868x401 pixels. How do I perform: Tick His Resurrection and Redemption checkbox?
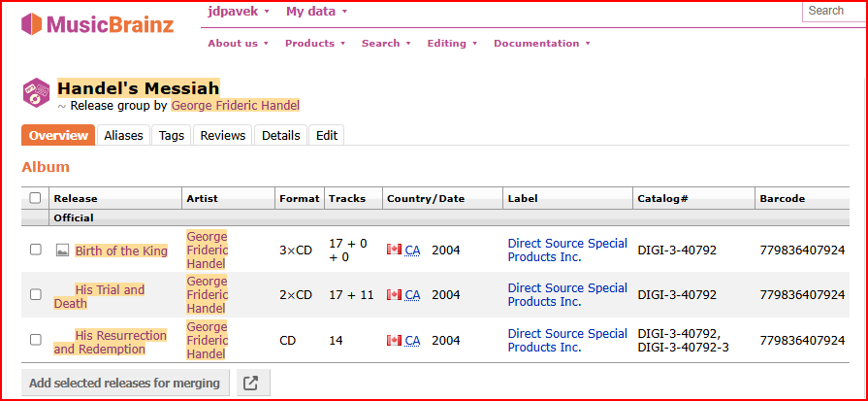click(36, 340)
